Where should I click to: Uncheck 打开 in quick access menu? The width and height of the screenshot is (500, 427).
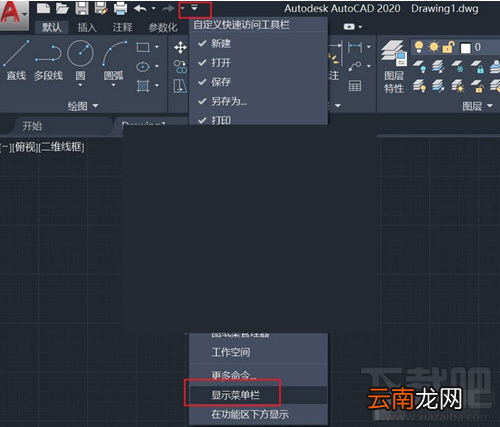[x=258, y=63]
